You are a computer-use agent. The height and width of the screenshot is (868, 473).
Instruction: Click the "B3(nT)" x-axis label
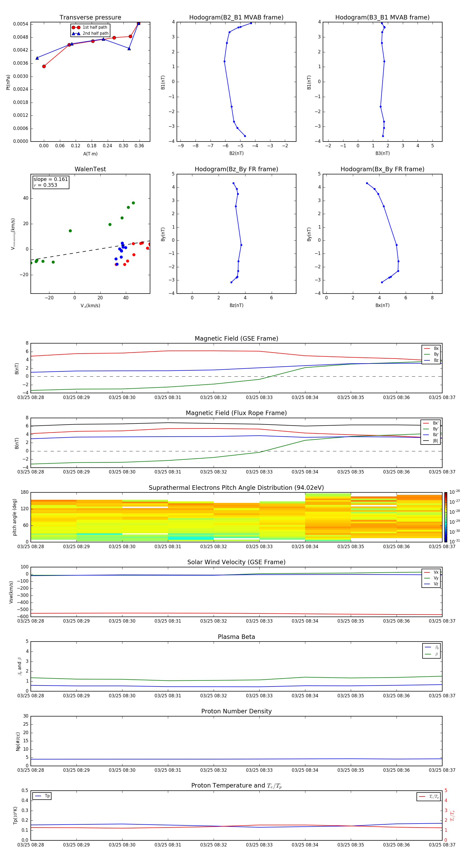[x=382, y=153]
